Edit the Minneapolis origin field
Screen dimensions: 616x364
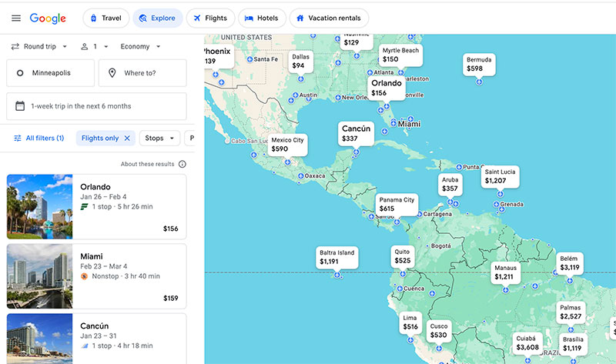(x=50, y=73)
